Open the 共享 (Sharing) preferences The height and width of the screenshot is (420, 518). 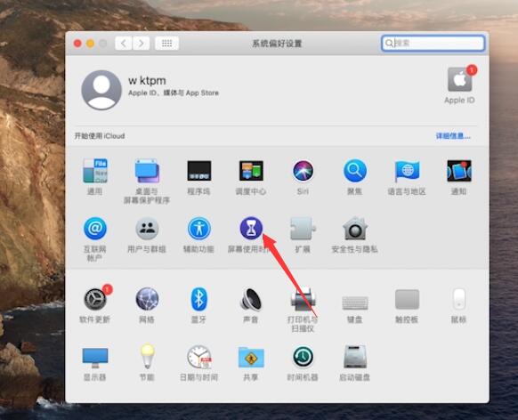click(251, 357)
